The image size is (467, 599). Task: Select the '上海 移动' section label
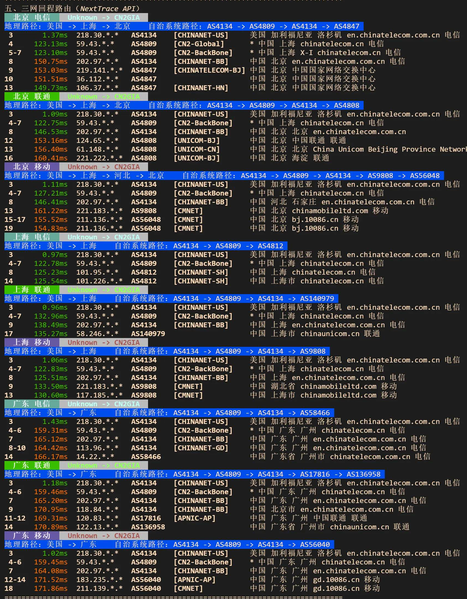point(32,342)
